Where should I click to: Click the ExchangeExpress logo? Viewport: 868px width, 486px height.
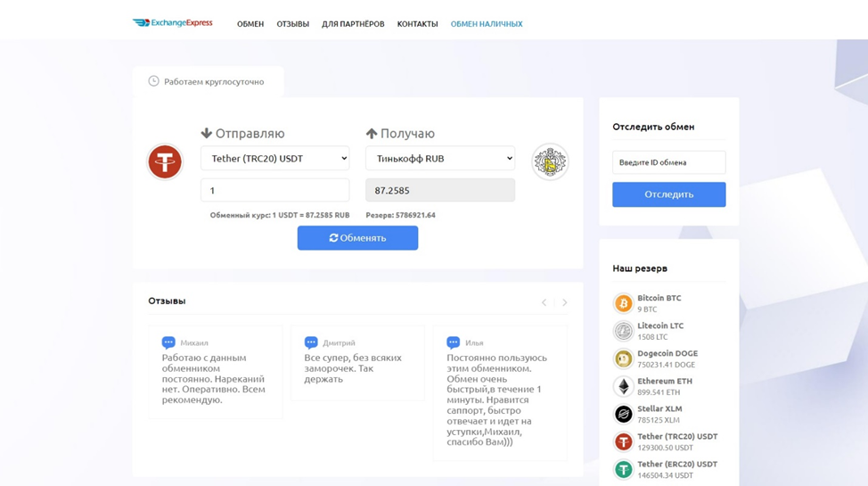click(173, 22)
